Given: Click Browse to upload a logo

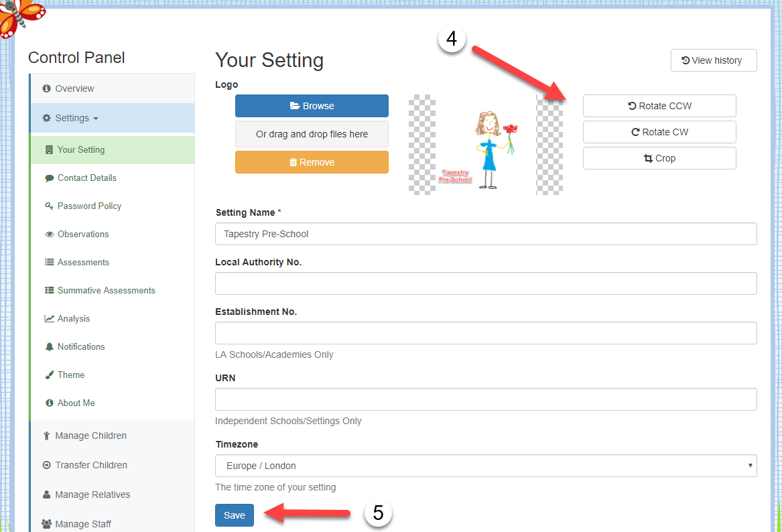Looking at the screenshot, I should (312, 106).
